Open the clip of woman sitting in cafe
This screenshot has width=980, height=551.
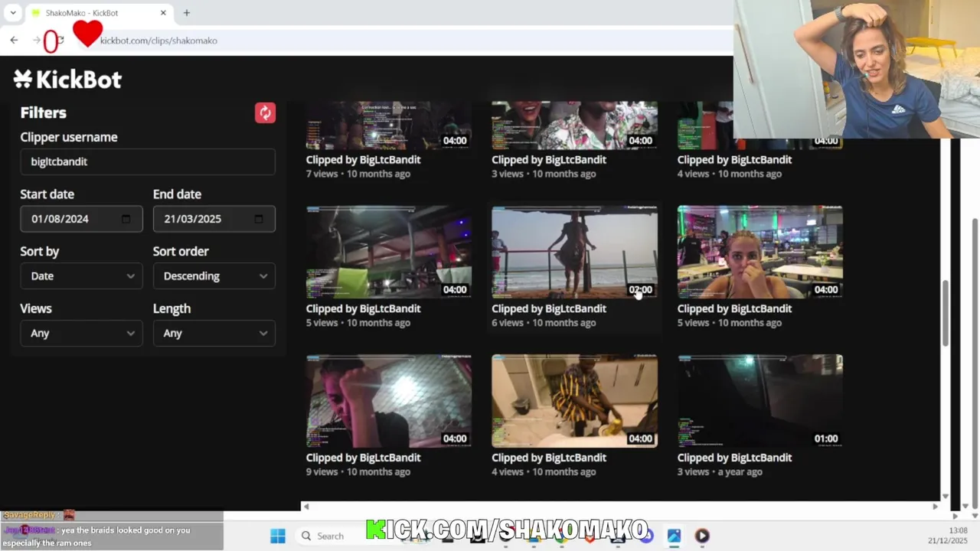(x=760, y=252)
